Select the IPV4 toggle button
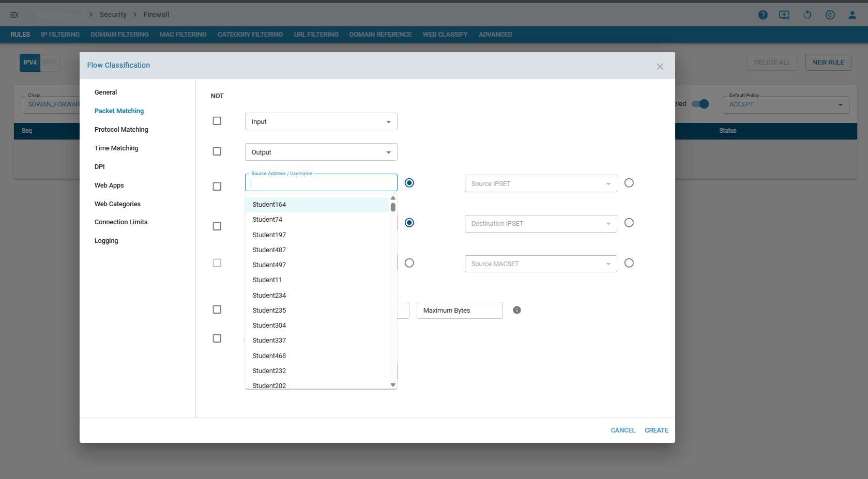The width and height of the screenshot is (868, 479). 30,63
